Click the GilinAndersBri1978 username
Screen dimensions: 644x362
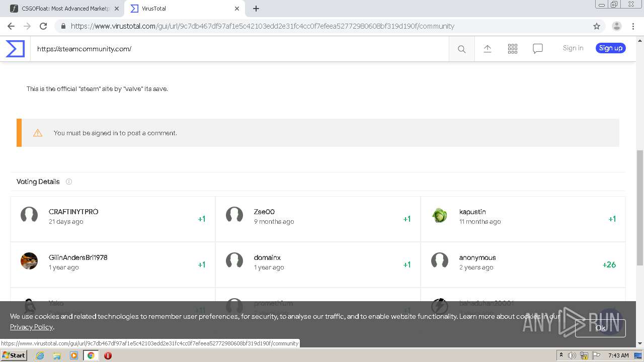coord(78,257)
